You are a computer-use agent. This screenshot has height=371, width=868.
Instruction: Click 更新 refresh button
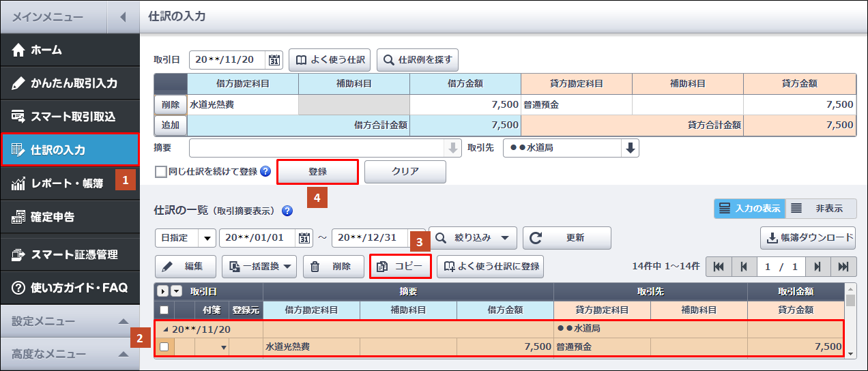point(567,238)
